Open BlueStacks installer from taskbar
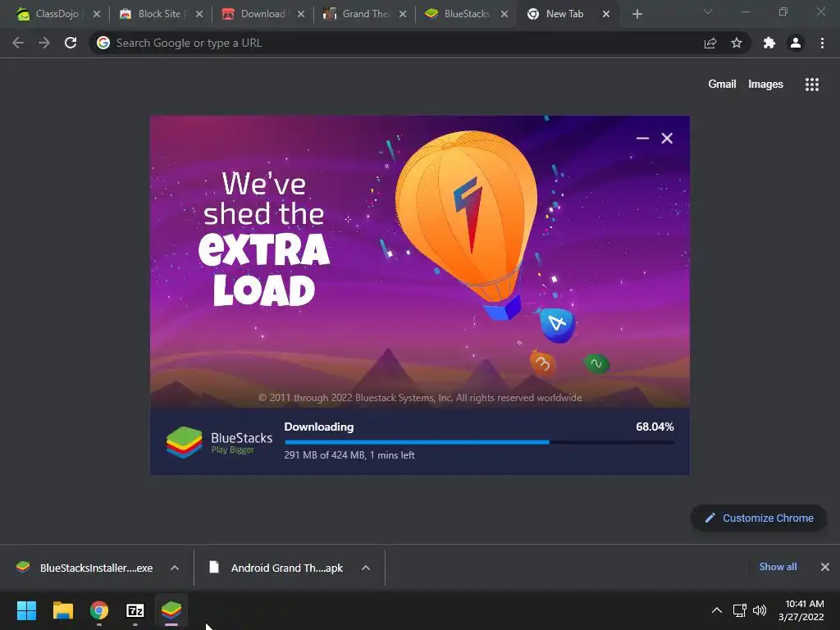 tap(171, 610)
